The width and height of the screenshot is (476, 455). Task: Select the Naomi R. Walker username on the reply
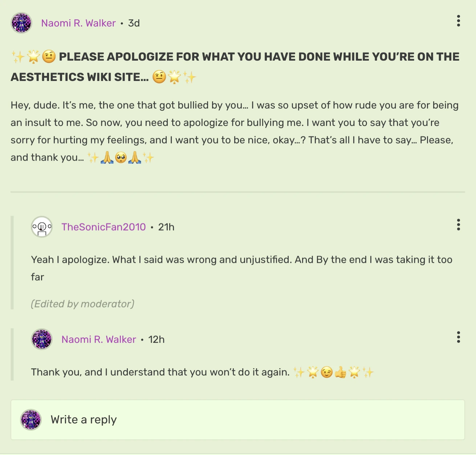click(x=98, y=340)
